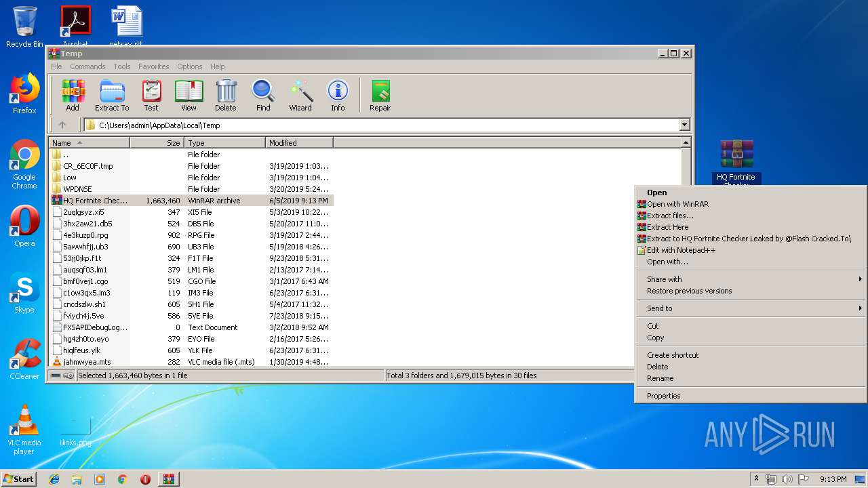Screen dimensions: 868x488
Task: Click Windows Explorer taskbar icon
Action: pyautogui.click(x=77, y=479)
